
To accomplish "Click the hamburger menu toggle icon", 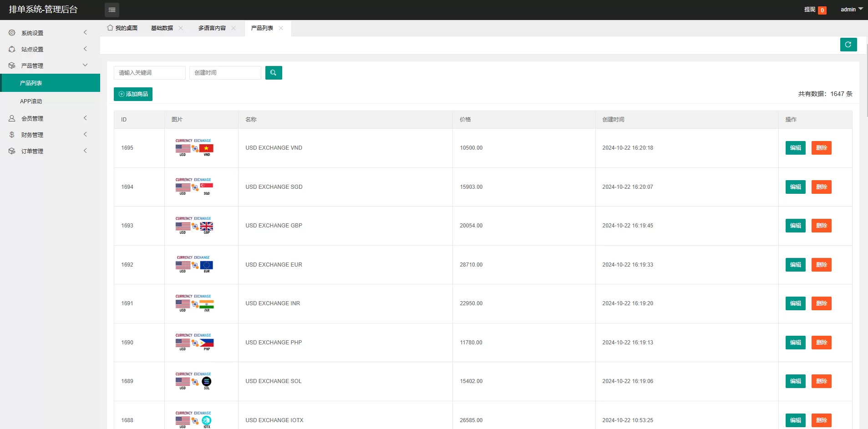I will coord(112,10).
